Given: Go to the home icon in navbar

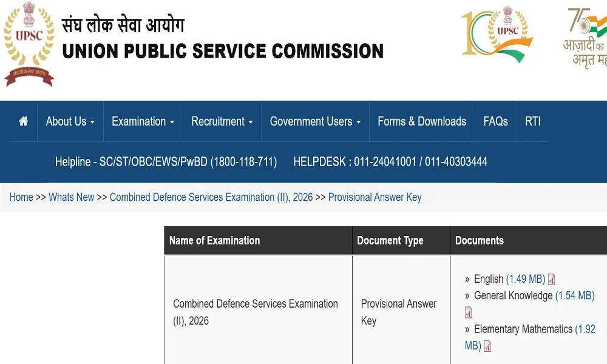Looking at the screenshot, I should [x=23, y=121].
